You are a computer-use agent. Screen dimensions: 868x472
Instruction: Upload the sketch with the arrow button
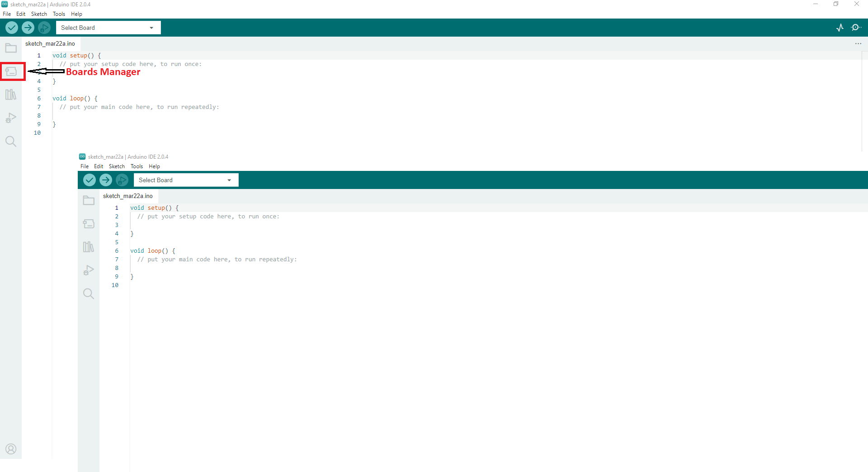[28, 28]
